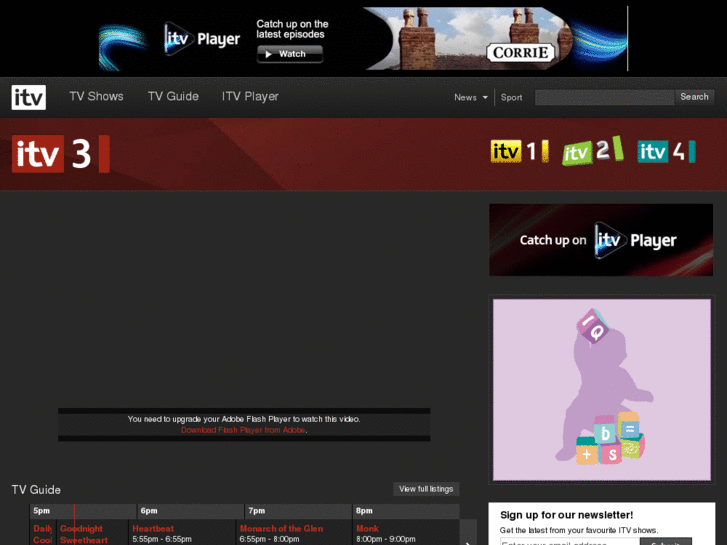
Task: Click the baby with blocks advertisement
Action: coord(601,390)
